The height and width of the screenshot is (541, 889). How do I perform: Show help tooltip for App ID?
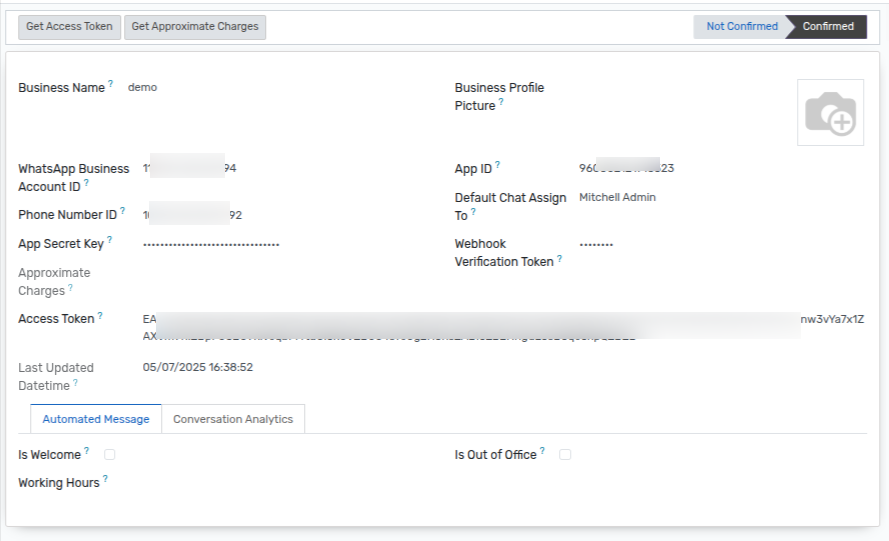497,164
